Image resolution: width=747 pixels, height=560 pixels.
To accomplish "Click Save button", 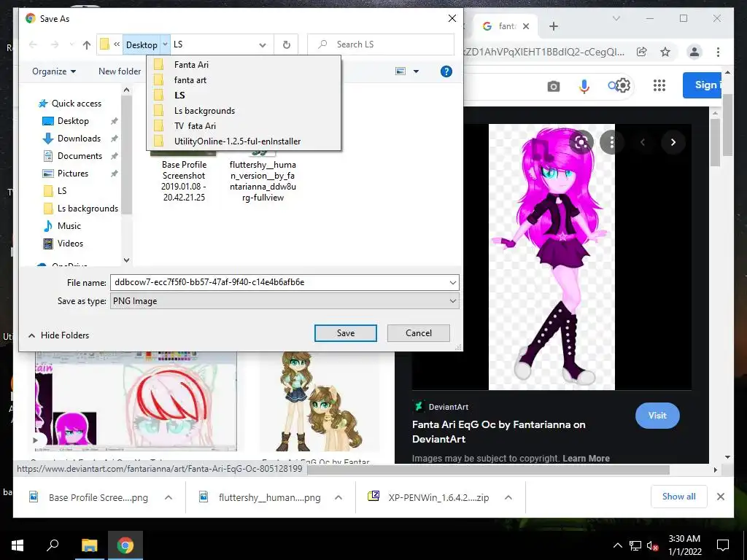I will pos(345,333).
